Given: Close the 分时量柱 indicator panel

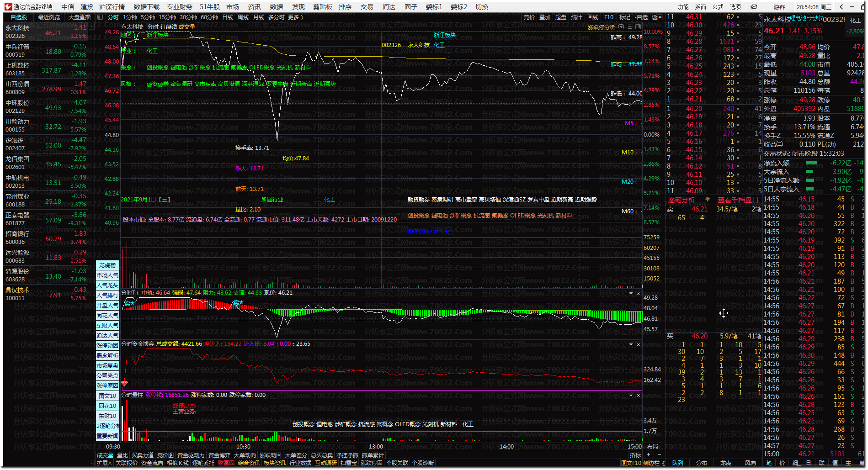Looking at the screenshot, I should [639, 396].
